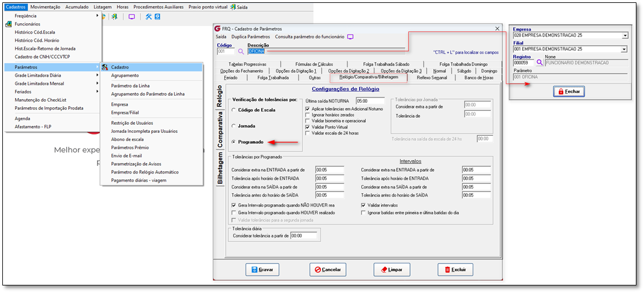Image resolution: width=644 pixels, height=293 pixels.
Task: Switch to the Reflexo Semanal tab
Action: click(431, 78)
